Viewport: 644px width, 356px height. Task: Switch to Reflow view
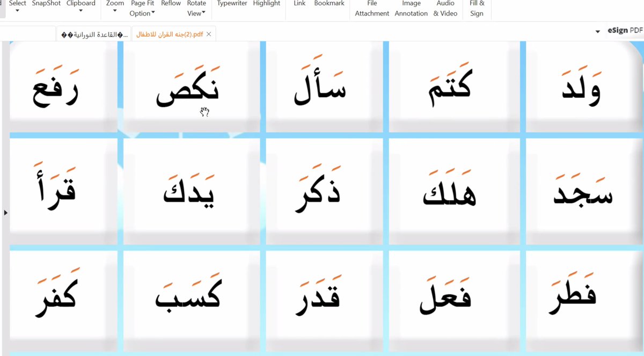coord(171,3)
